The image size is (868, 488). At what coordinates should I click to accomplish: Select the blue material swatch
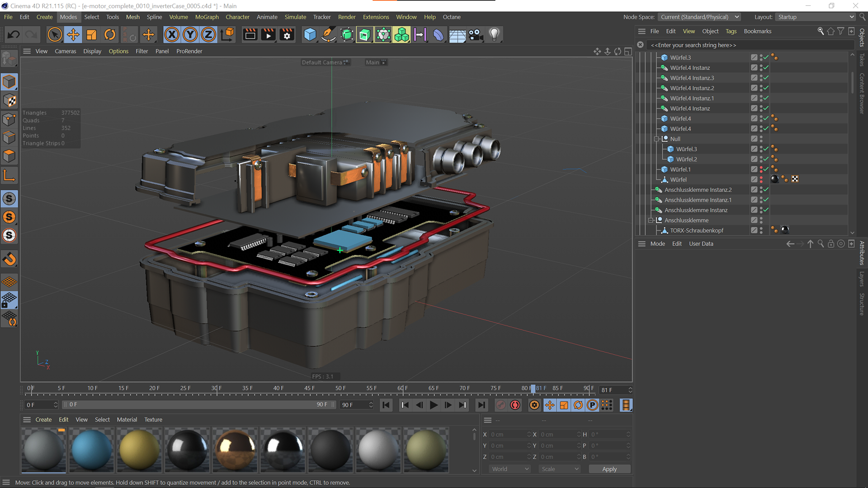(91, 450)
